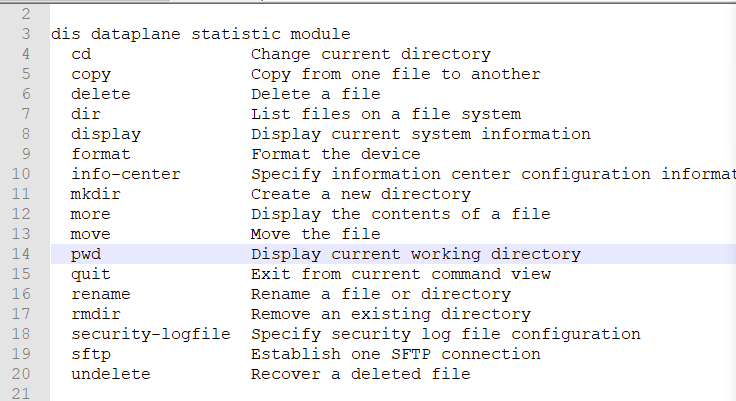Click the description "Format the device"

tap(335, 154)
